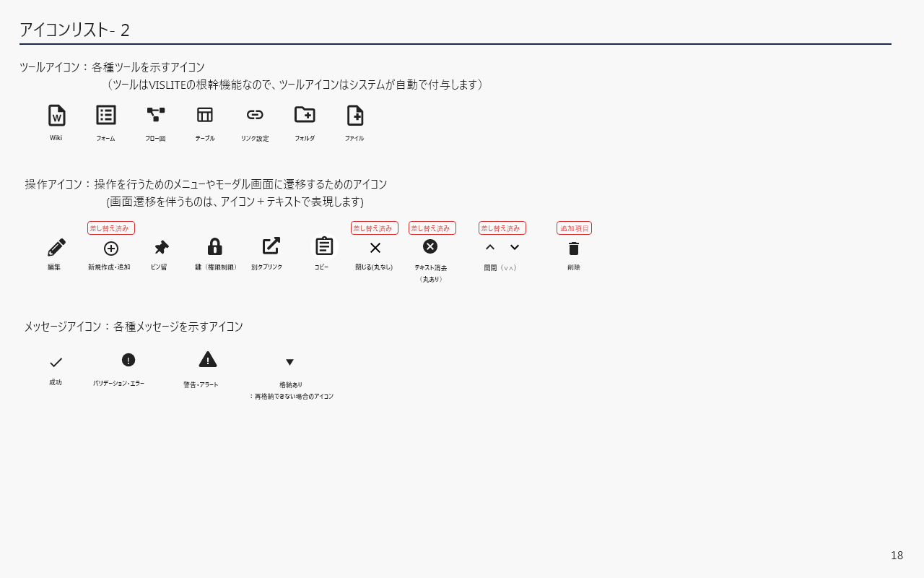Screen dimensions: 924x578
Task: Click the テキスト消去 circled X icon
Action: click(430, 246)
